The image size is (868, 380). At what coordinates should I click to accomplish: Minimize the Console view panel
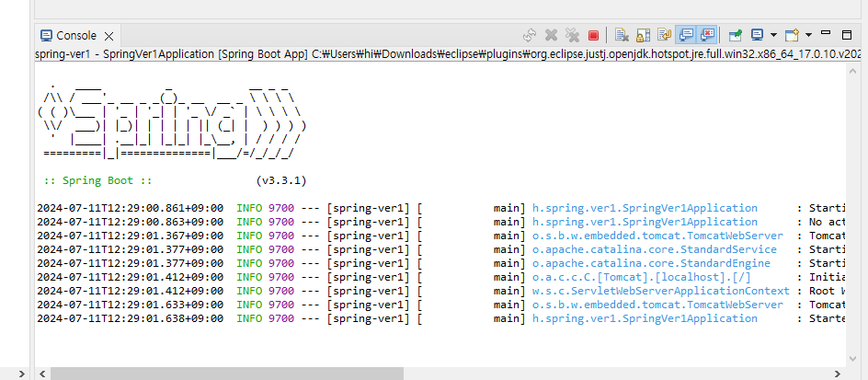point(826,34)
